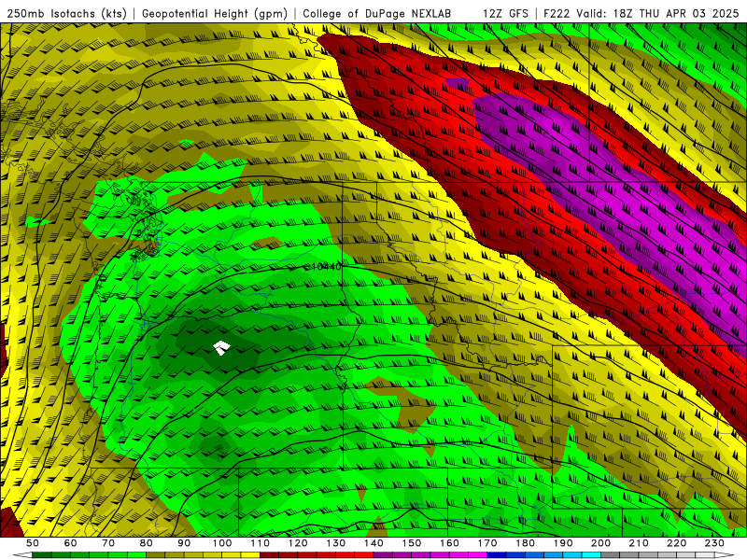Viewport: 747px width, 560px height.
Task: Click the 180 kts color scale label
Action: pos(526,543)
